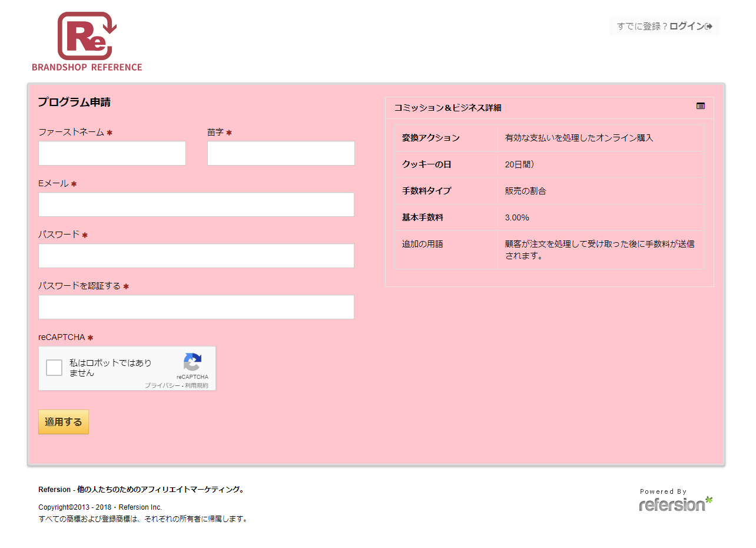Open the reCAPTCHA プライバシー link
The image size is (756, 548).
click(x=162, y=385)
